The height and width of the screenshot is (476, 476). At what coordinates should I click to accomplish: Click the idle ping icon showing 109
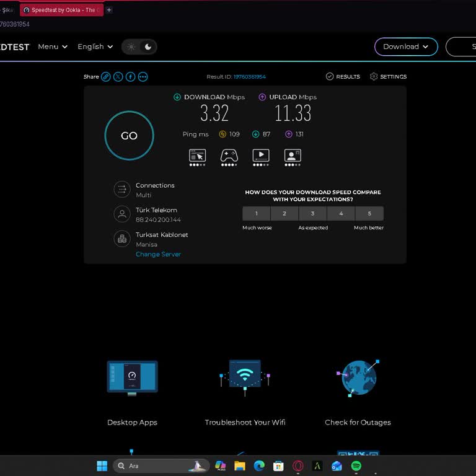pyautogui.click(x=223, y=134)
